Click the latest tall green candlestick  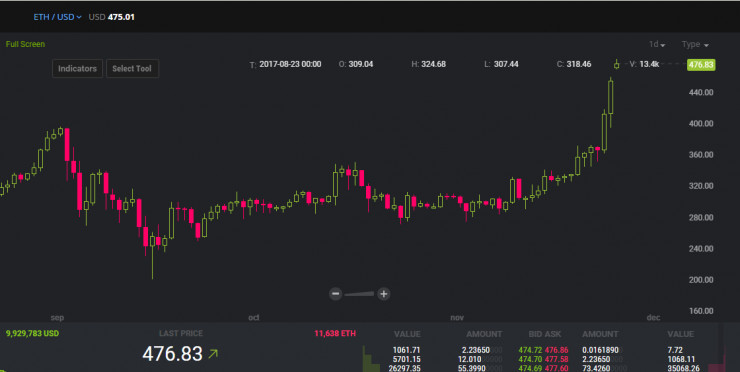(x=611, y=97)
